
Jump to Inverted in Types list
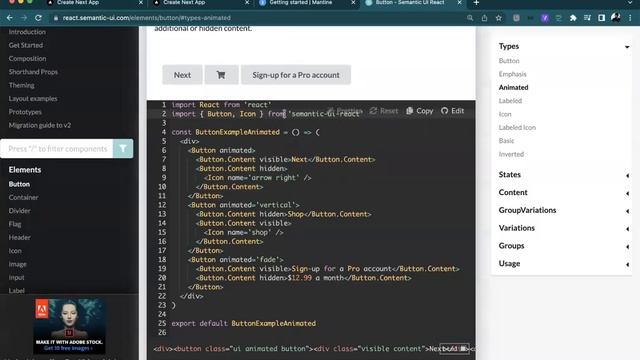coord(511,154)
